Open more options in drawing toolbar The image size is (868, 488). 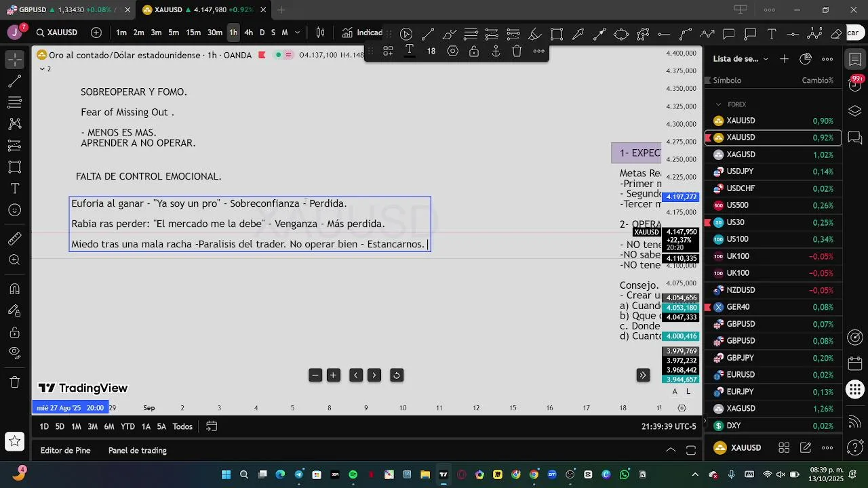click(x=538, y=51)
